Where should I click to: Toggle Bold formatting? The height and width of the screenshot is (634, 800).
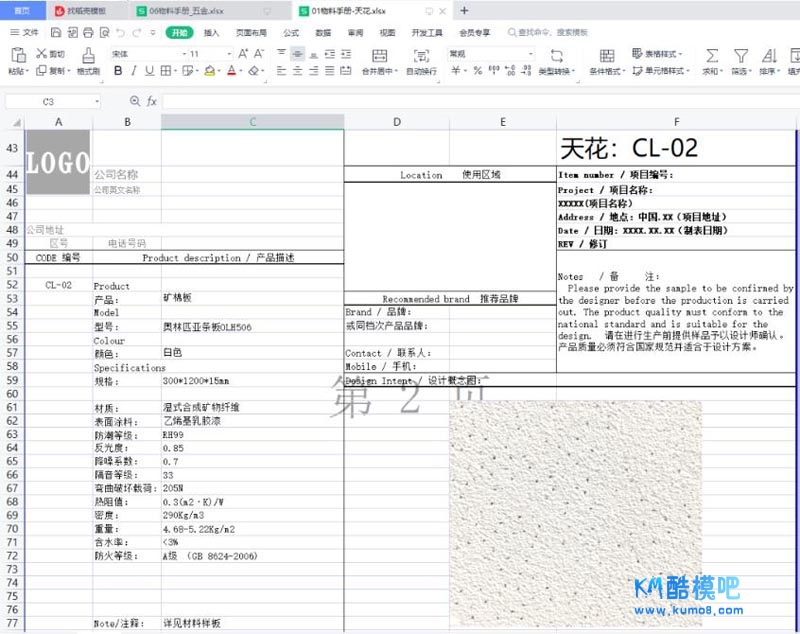118,71
